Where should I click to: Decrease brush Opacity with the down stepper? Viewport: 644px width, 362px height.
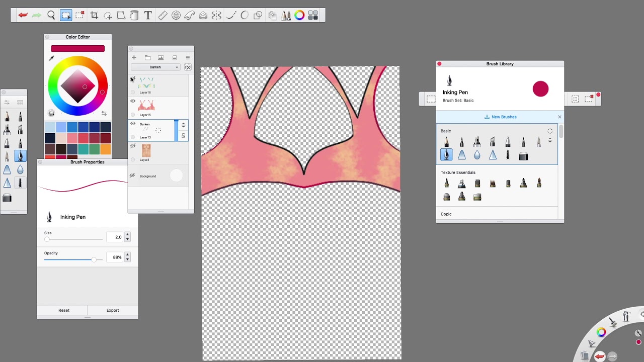(127, 259)
